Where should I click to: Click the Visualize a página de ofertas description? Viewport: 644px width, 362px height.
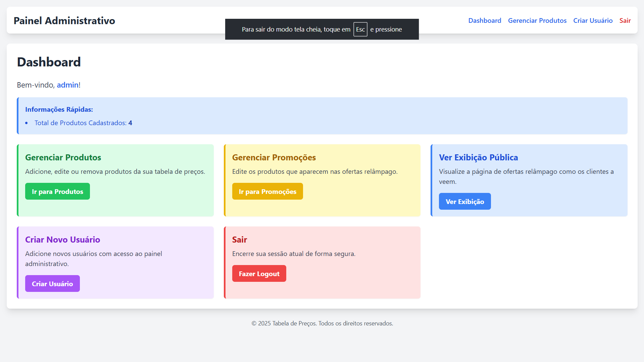pos(526,176)
